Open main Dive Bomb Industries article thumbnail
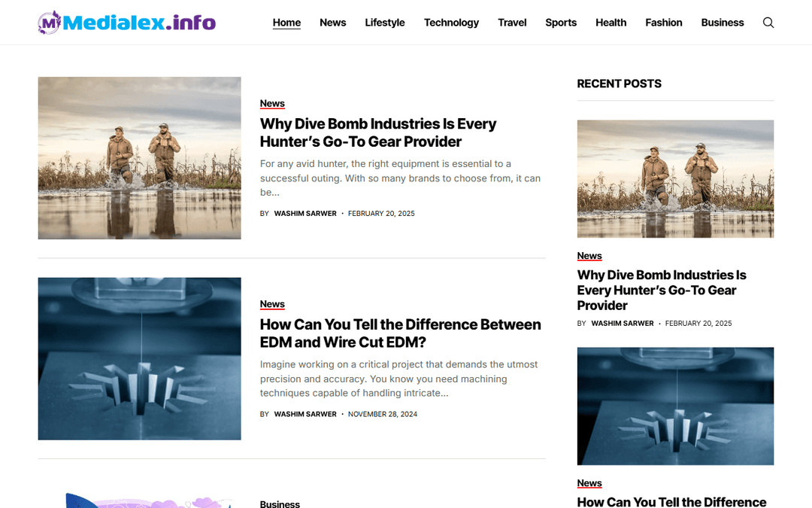812x508 pixels. coord(139,158)
